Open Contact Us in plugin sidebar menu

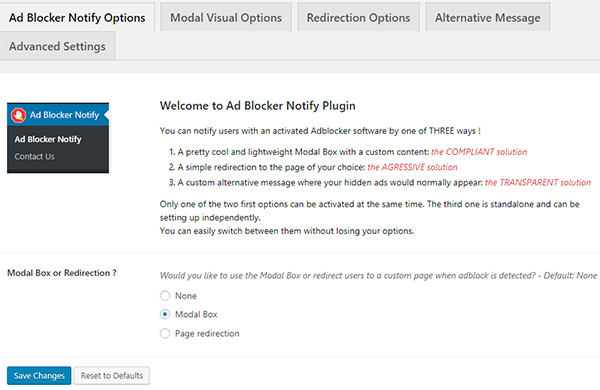34,157
